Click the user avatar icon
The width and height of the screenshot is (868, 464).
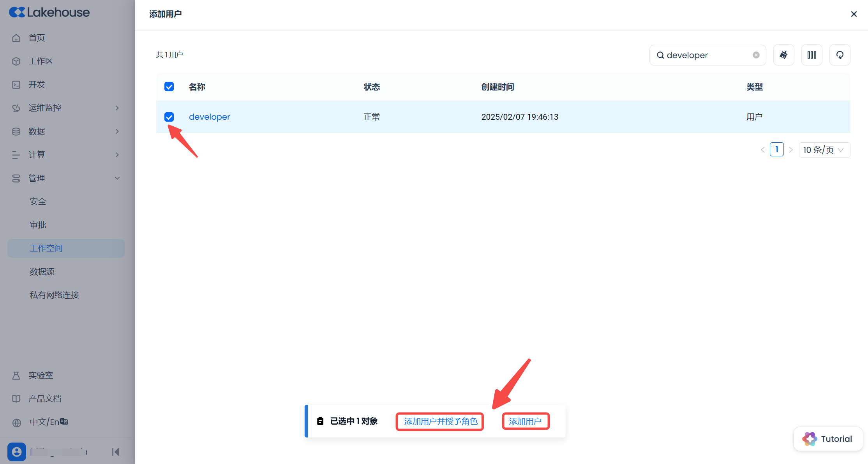pos(17,452)
